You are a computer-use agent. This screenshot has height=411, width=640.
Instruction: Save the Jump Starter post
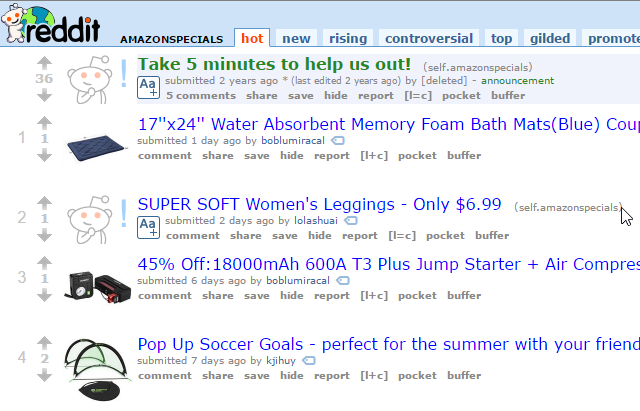(x=257, y=295)
